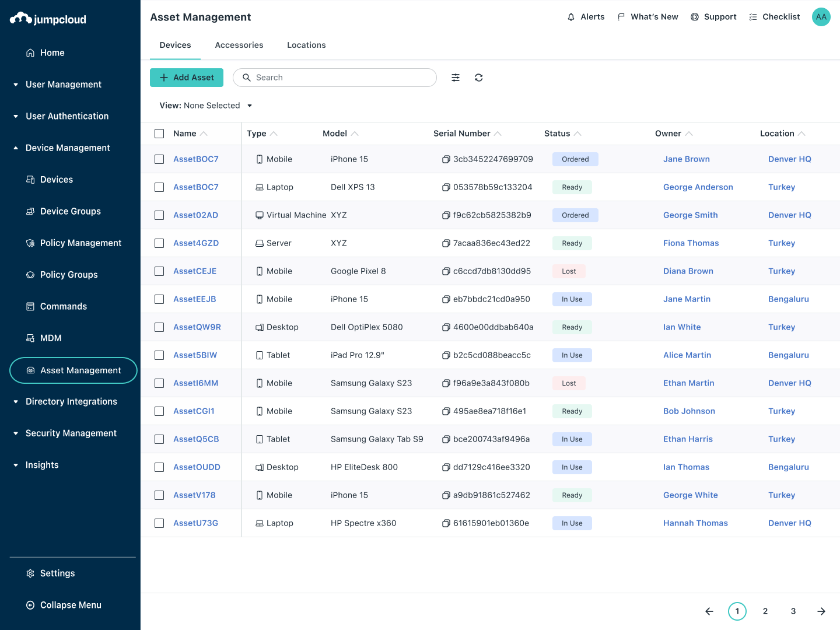Image resolution: width=840 pixels, height=630 pixels.
Task: Open Support help icon
Action: click(694, 17)
